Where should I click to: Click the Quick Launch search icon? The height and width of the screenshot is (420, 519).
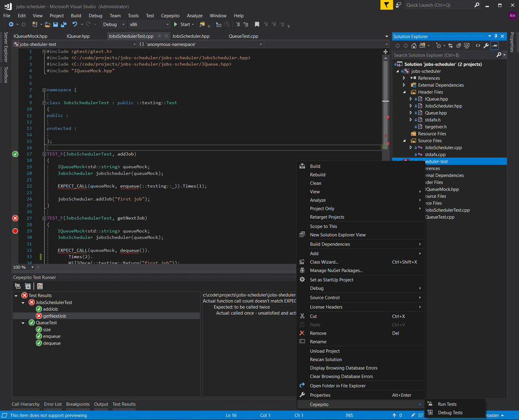click(x=477, y=5)
